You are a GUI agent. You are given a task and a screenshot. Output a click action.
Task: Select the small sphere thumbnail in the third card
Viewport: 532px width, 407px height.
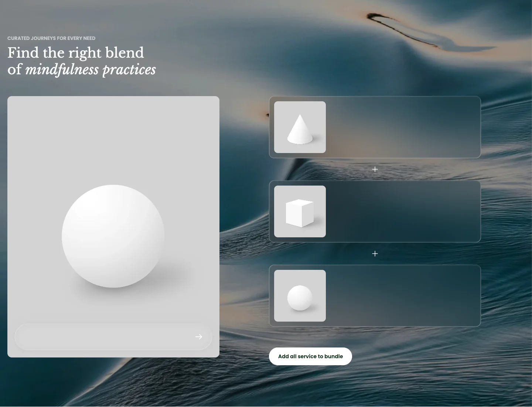[x=300, y=296]
